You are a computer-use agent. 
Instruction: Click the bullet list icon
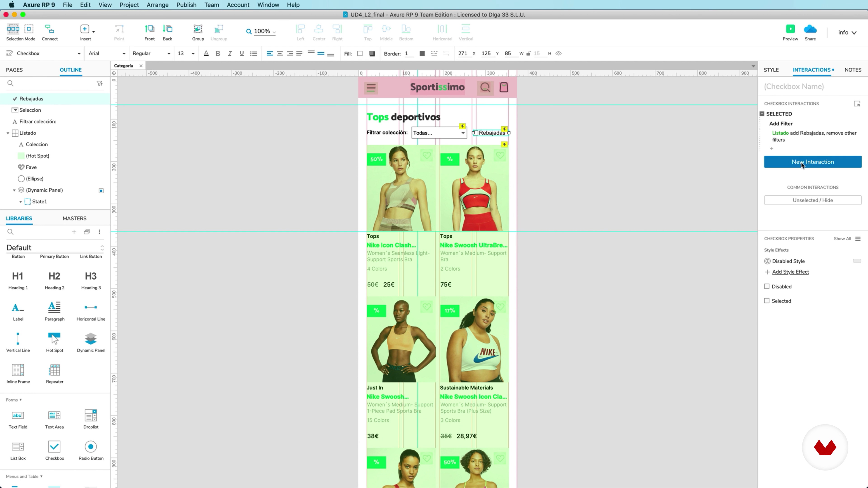254,54
